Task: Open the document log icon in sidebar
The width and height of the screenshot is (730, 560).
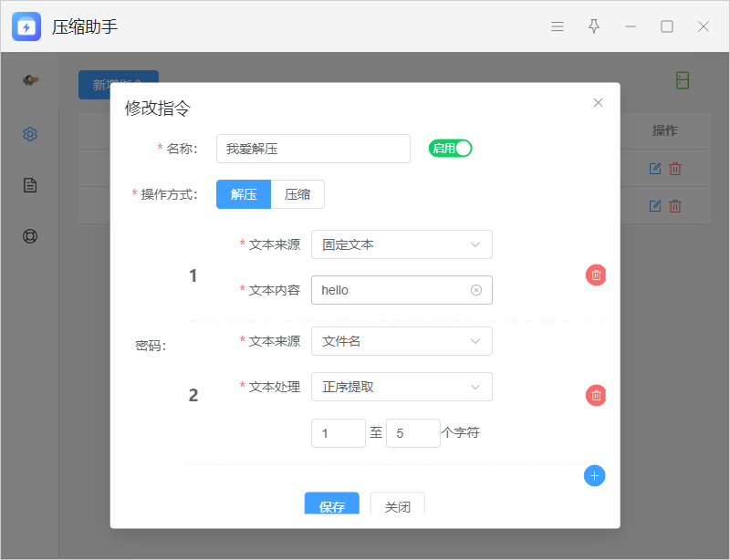Action: [x=30, y=185]
